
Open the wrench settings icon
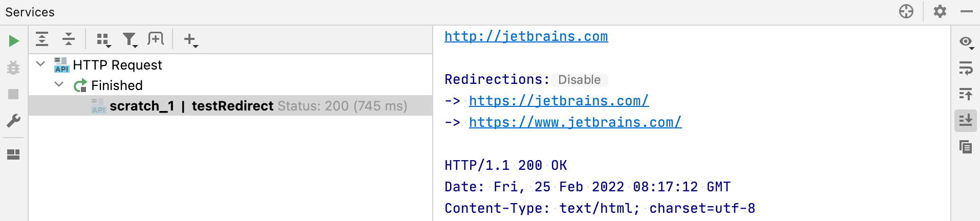tap(14, 121)
